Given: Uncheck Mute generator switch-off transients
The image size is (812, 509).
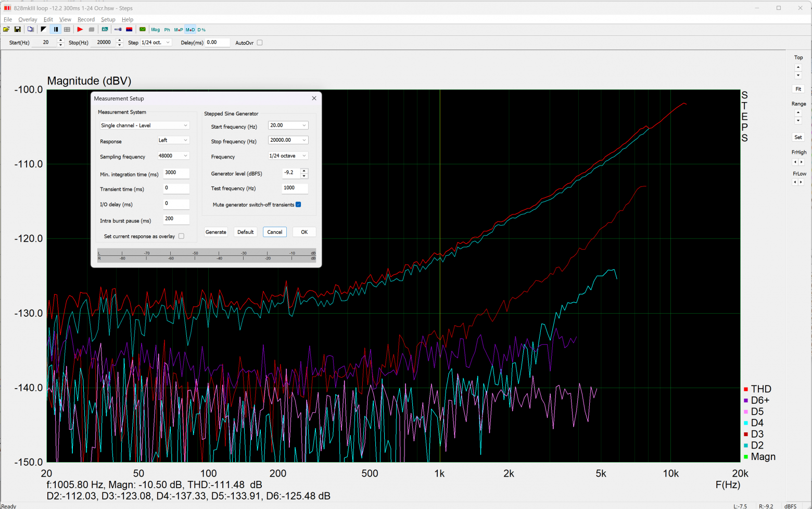Looking at the screenshot, I should pyautogui.click(x=298, y=205).
